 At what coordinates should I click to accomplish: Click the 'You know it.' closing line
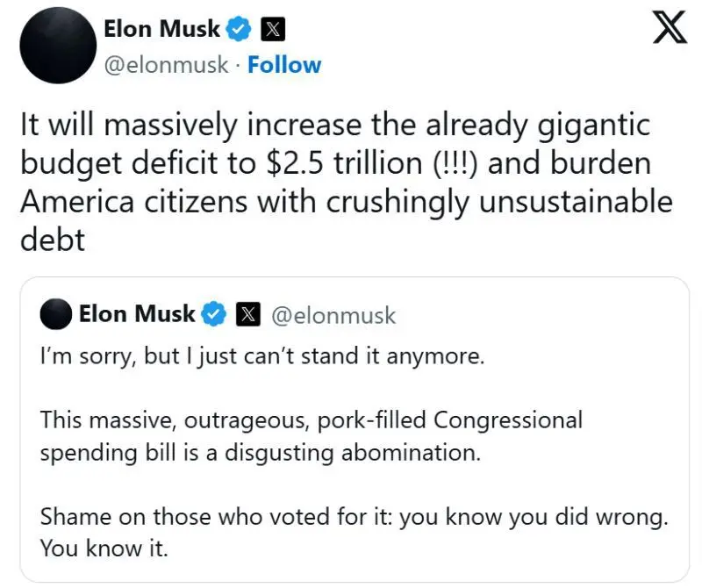[x=104, y=549]
